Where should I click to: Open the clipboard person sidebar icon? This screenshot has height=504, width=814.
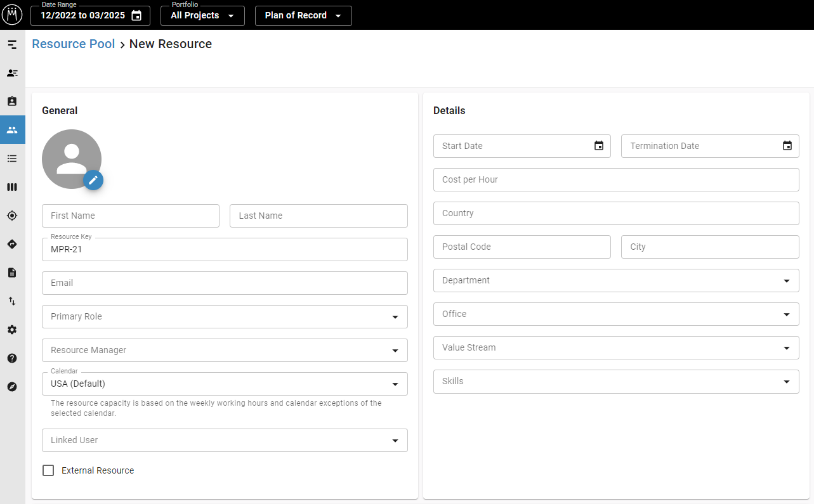pos(12,101)
